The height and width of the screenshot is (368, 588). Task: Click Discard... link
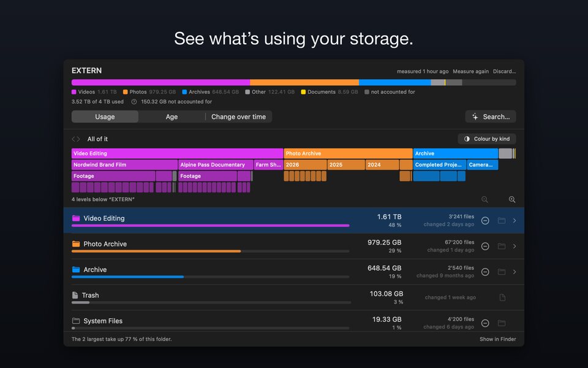tap(504, 71)
